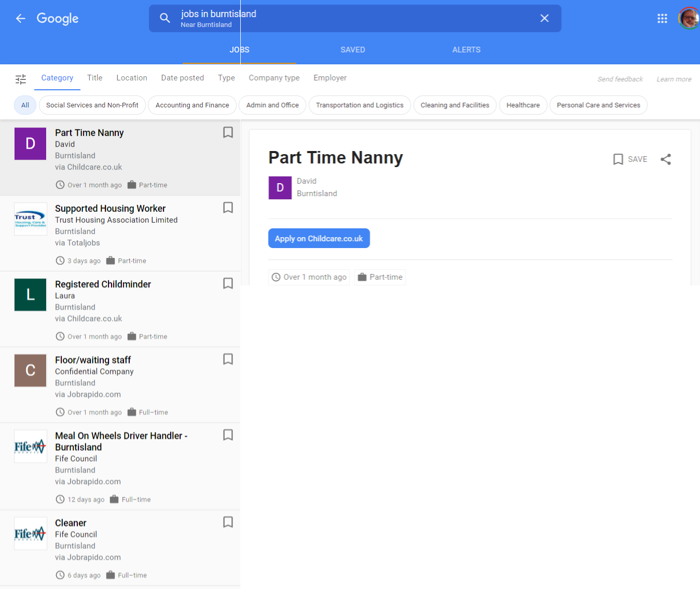
Task: Switch to the SAVED tab
Action: point(353,50)
